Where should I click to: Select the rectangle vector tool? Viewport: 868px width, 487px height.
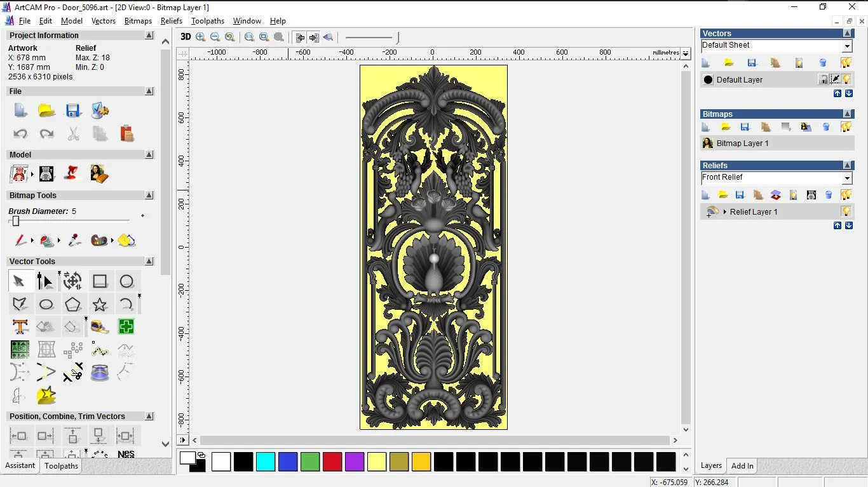tap(100, 281)
